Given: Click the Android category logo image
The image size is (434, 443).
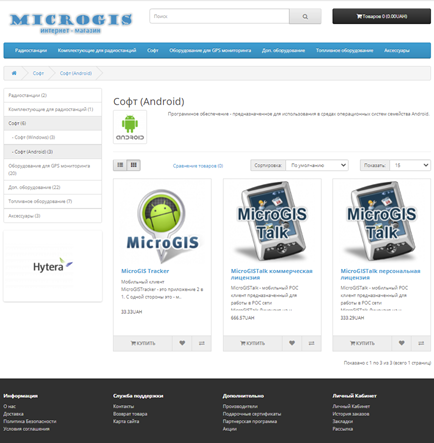Looking at the screenshot, I should coord(130,127).
